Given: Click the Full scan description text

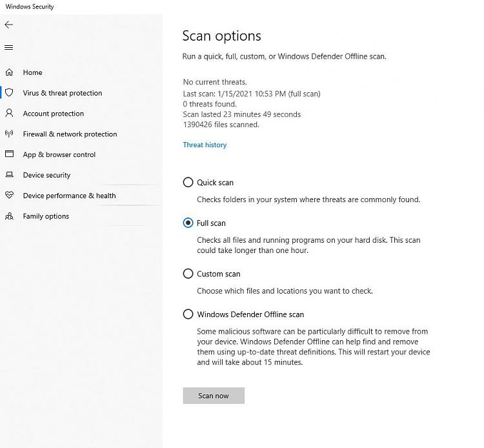Looking at the screenshot, I should pyautogui.click(x=308, y=245).
